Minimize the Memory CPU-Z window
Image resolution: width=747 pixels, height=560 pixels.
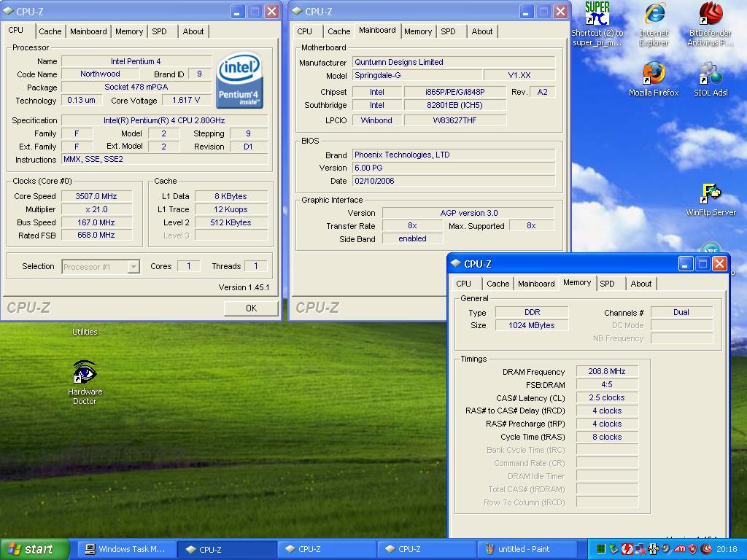pos(685,263)
